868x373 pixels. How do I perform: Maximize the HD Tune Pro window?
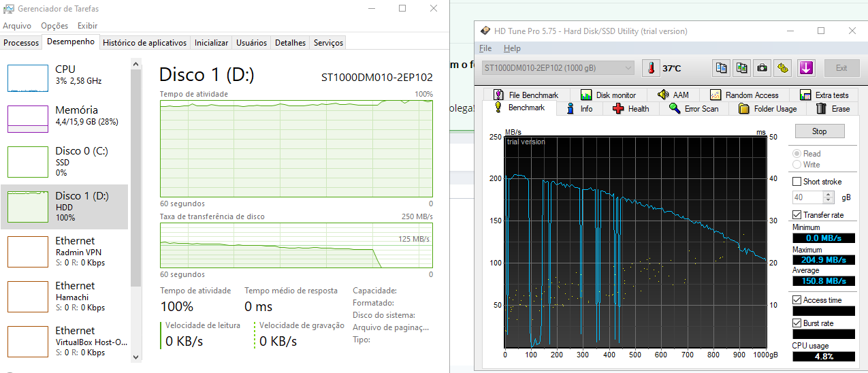click(821, 31)
